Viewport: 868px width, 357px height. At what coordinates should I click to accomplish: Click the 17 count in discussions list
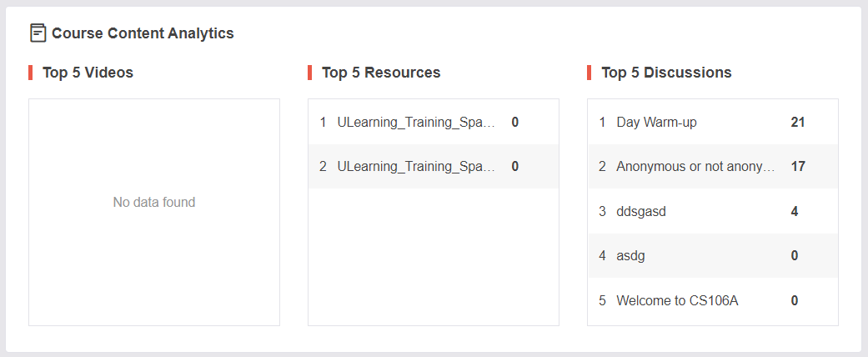coord(798,167)
